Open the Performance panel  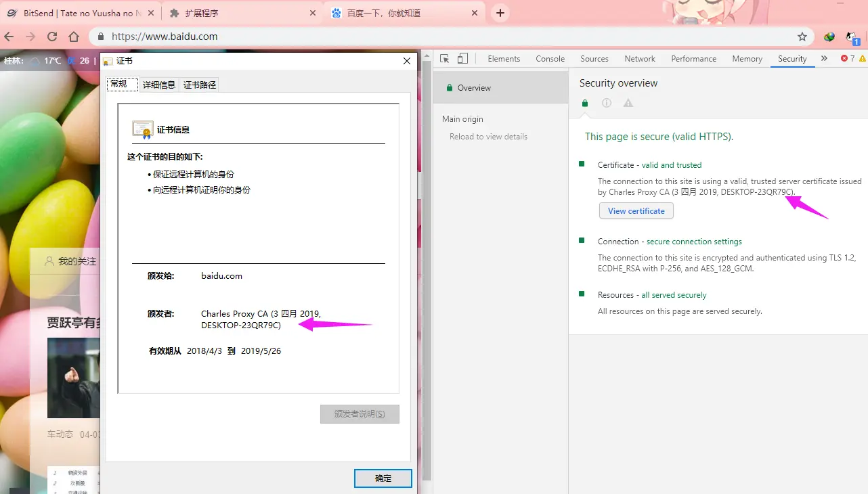click(x=693, y=59)
